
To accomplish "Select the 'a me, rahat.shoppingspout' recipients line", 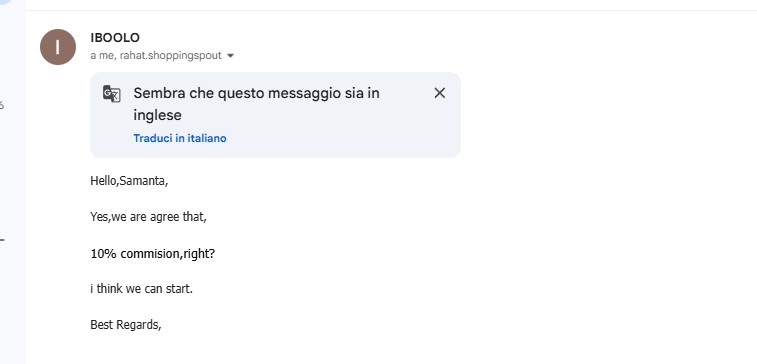I will point(156,56).
